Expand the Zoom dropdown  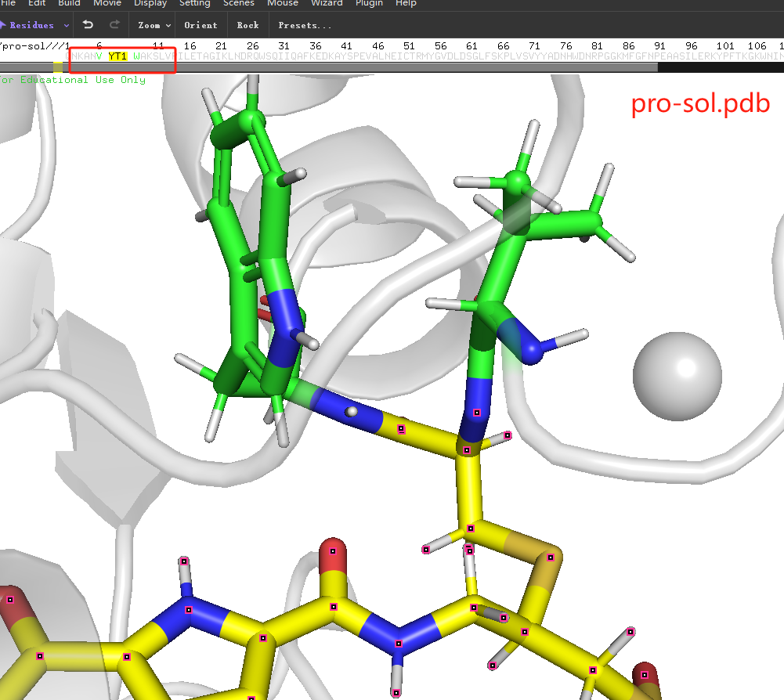(154, 25)
